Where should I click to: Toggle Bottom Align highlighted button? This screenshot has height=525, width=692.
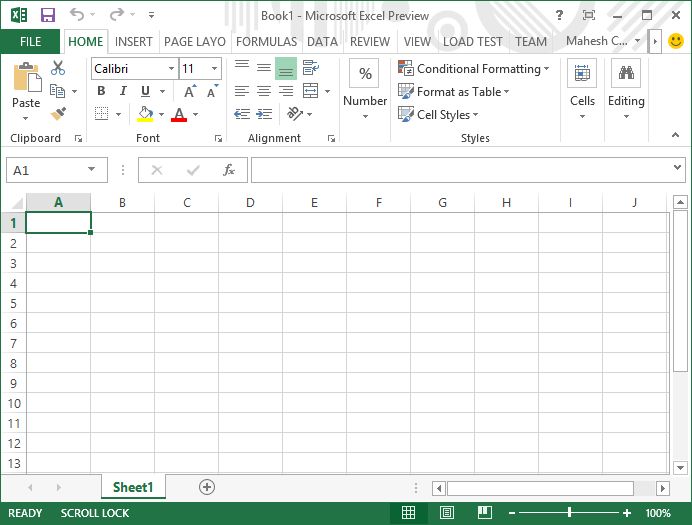coord(286,69)
